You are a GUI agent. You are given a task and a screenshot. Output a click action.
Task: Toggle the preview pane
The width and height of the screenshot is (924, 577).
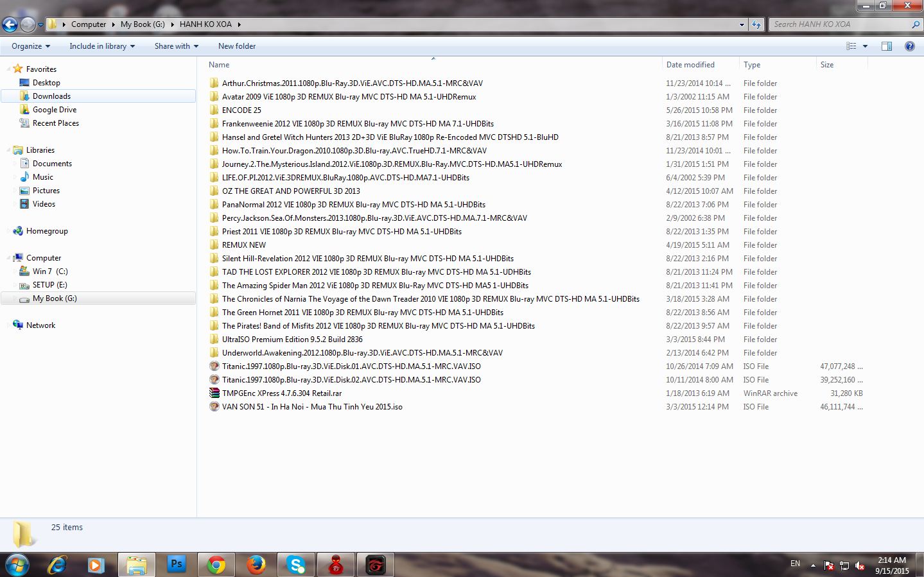point(887,46)
